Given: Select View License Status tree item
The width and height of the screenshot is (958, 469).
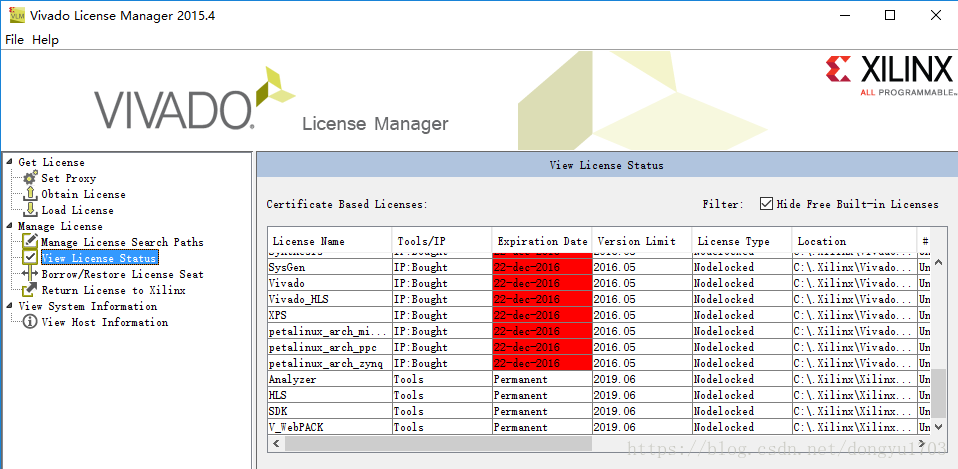Looking at the screenshot, I should [99, 258].
